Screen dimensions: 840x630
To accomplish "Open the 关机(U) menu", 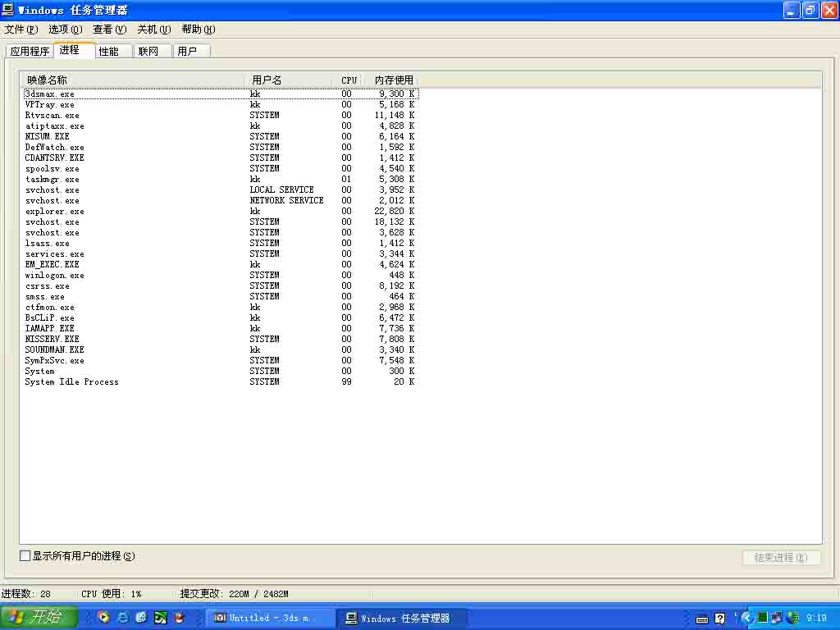I will [154, 30].
